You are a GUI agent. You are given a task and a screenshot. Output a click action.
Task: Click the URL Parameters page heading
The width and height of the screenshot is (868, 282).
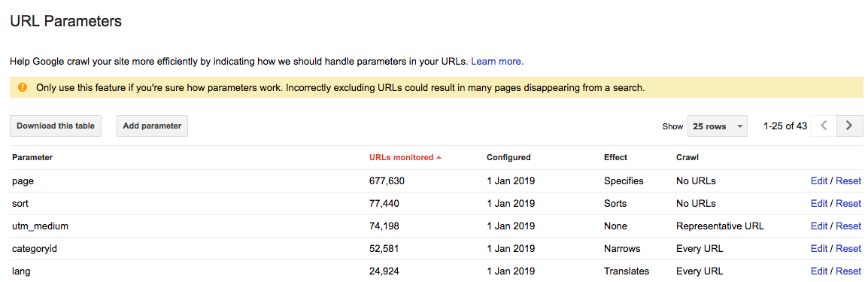(66, 22)
